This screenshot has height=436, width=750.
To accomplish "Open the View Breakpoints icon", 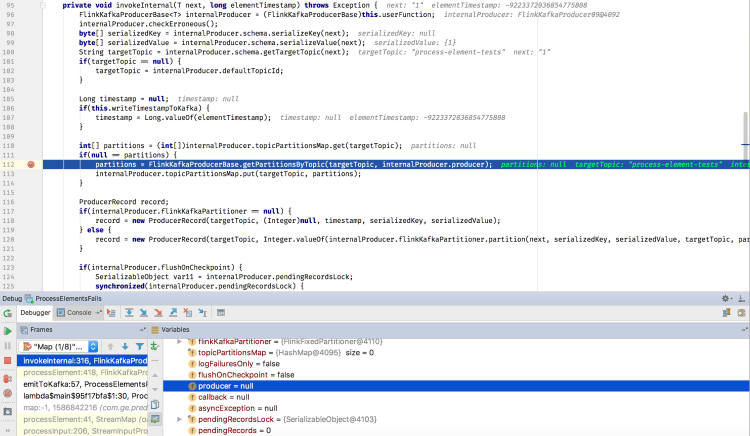I will coord(8,377).
